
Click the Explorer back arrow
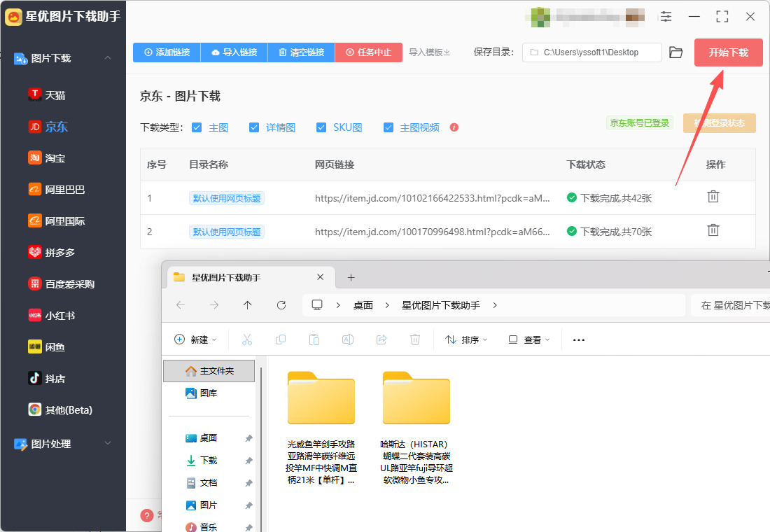pyautogui.click(x=181, y=305)
